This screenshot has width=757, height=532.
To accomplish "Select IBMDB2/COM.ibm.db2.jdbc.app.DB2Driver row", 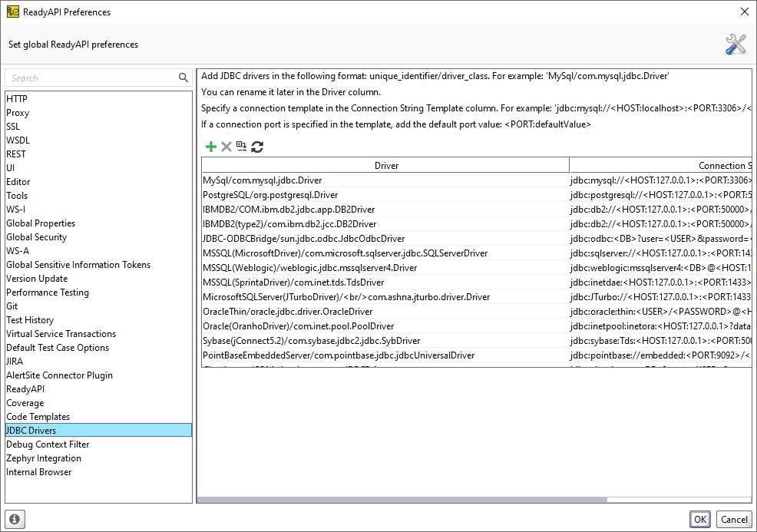I will pos(385,210).
